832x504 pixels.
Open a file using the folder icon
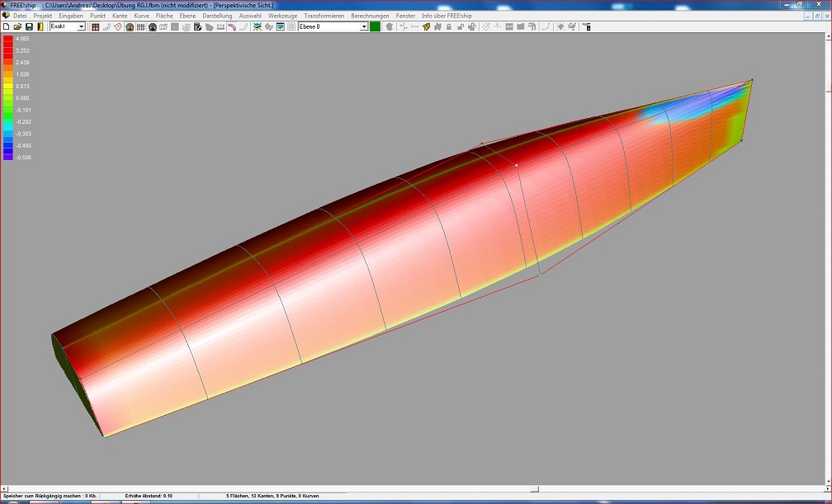[17, 27]
